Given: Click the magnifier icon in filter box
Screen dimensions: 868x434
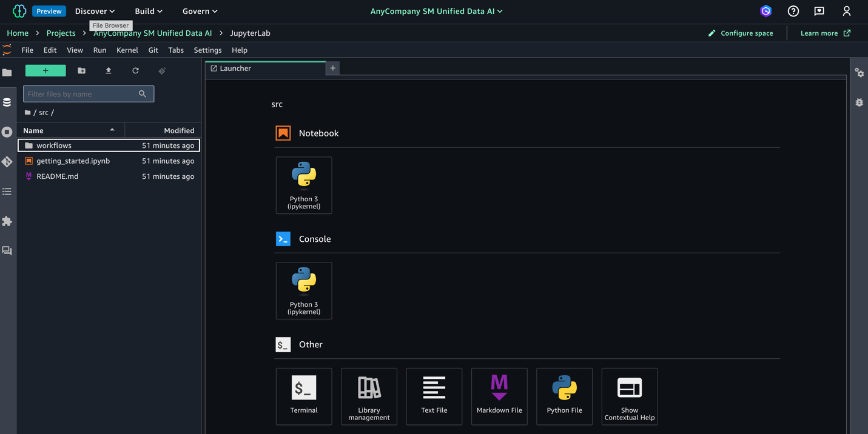Looking at the screenshot, I should pos(143,94).
